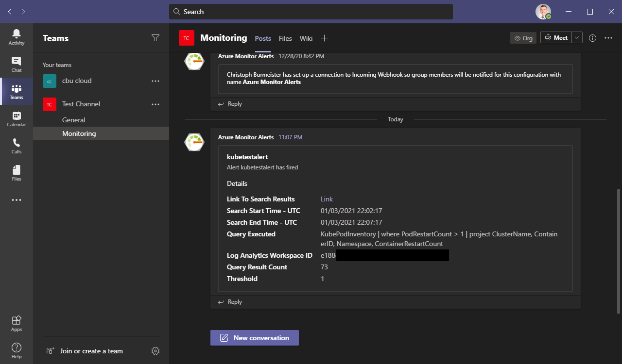Screen dimensions: 622x364
Task: Minimize the Teams window
Action: (x=568, y=12)
